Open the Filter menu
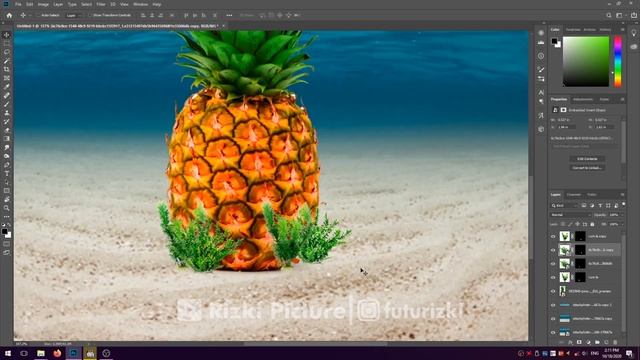 101,4
